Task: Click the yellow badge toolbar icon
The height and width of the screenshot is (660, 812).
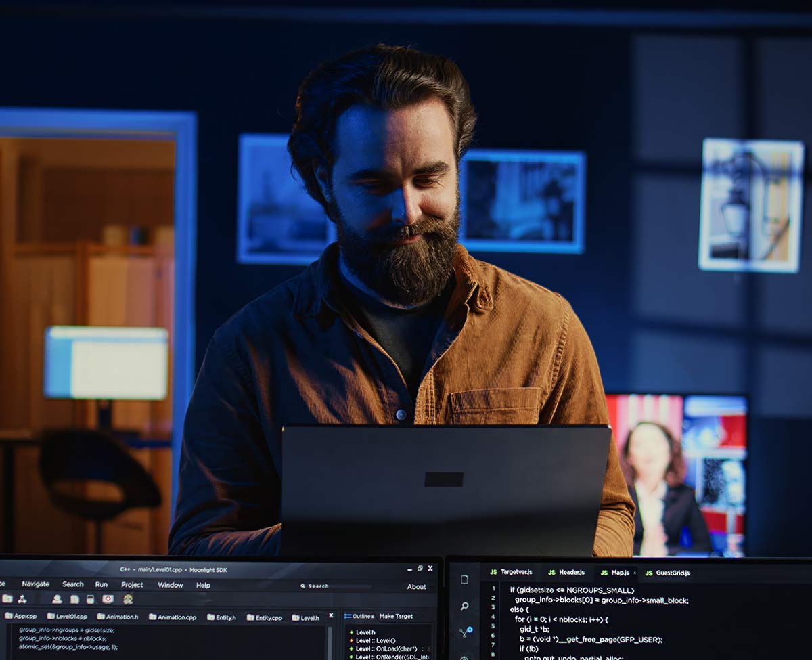Action: (x=127, y=599)
